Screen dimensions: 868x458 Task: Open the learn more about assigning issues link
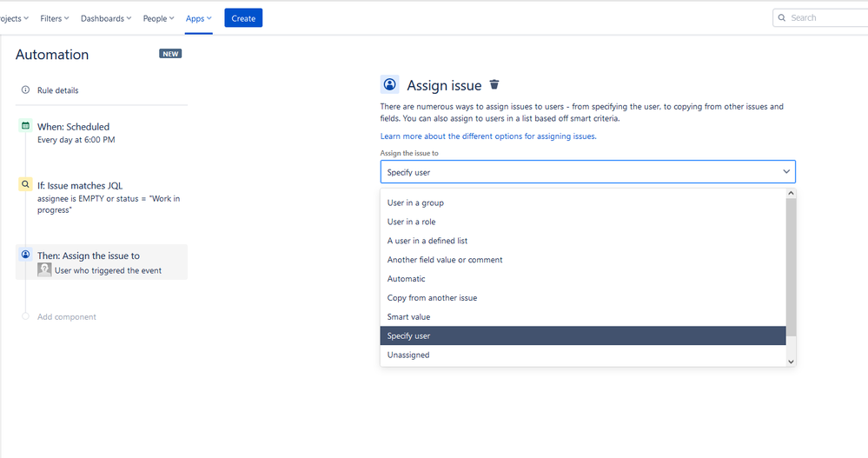(x=488, y=136)
